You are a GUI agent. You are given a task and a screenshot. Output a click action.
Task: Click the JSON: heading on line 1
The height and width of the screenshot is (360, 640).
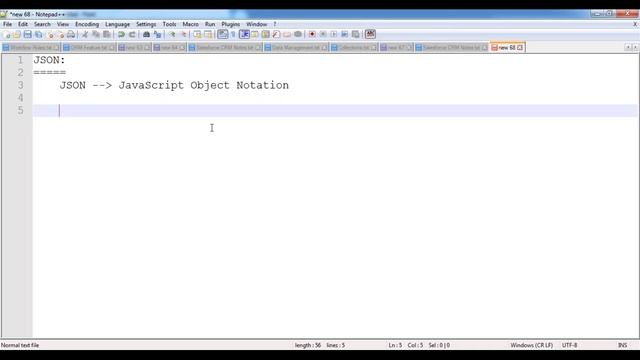(x=49, y=60)
